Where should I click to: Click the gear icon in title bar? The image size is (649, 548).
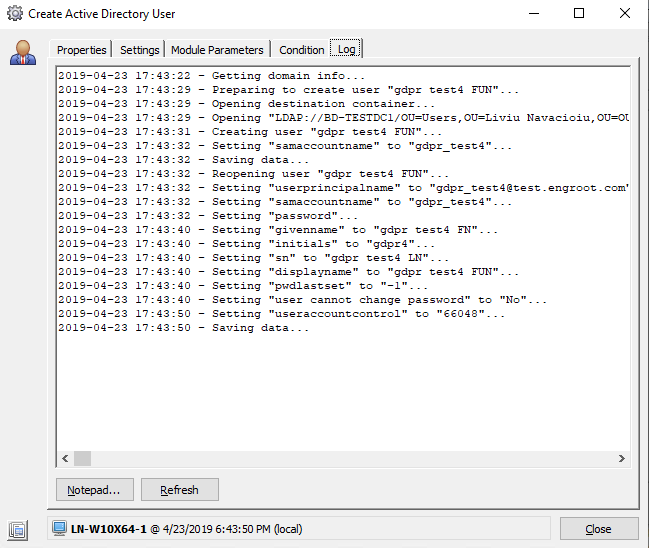click(x=14, y=14)
